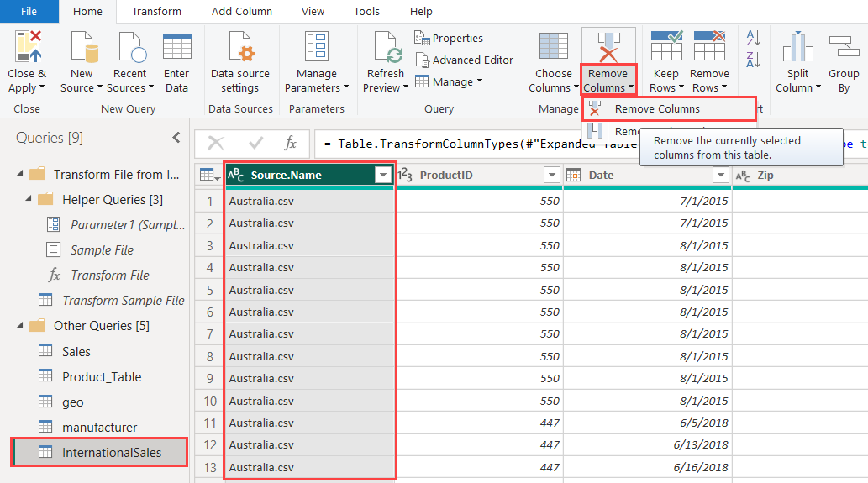Open the New Source icon
Image resolution: width=868 pixels, height=483 pixels.
click(x=84, y=46)
